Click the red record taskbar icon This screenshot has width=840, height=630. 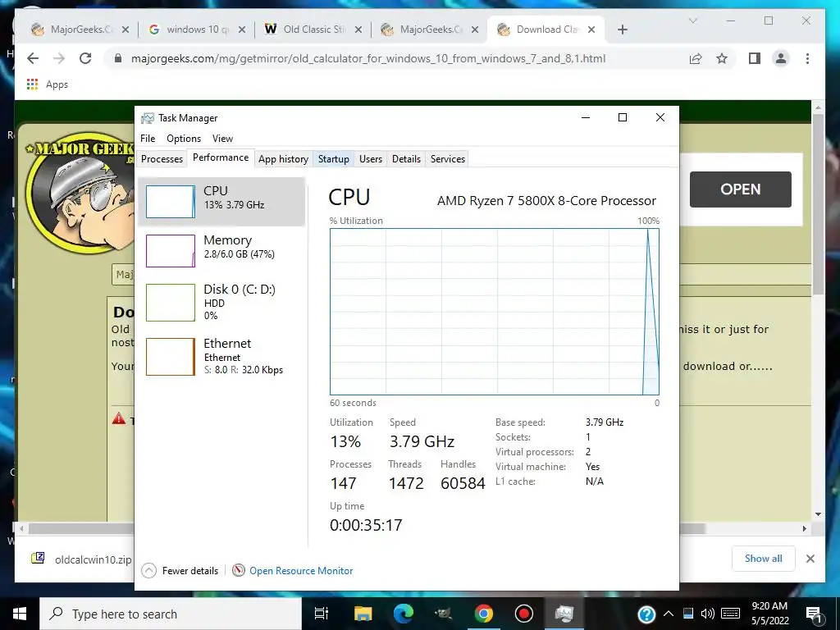pos(523,614)
